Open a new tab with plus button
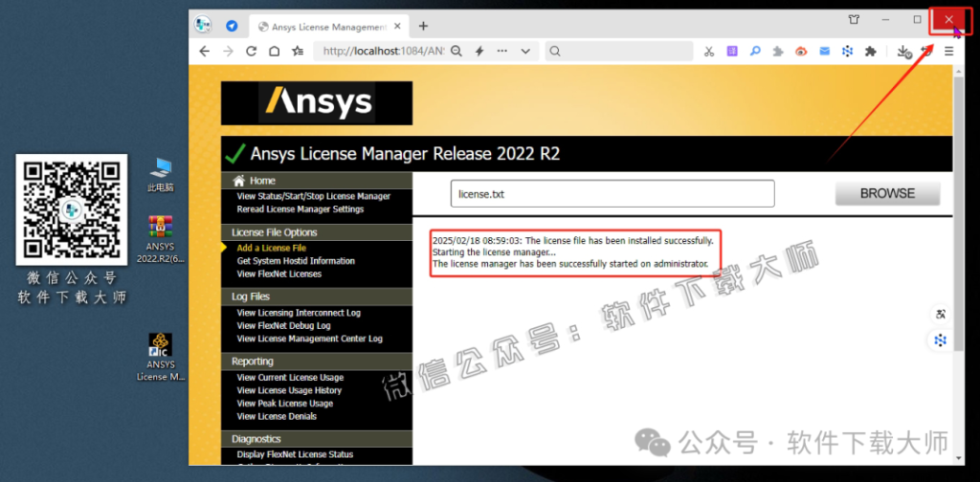Viewport: 980px width, 482px height. 423,26
